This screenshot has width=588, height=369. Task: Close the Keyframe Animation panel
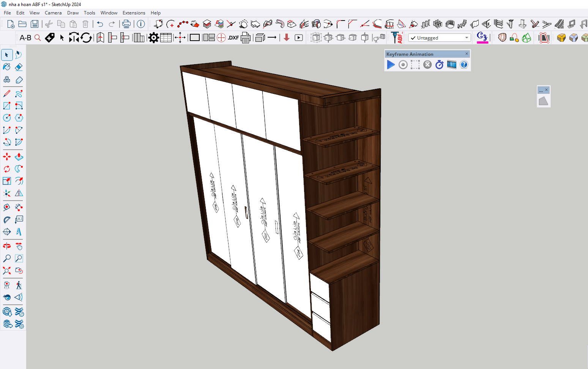click(467, 54)
